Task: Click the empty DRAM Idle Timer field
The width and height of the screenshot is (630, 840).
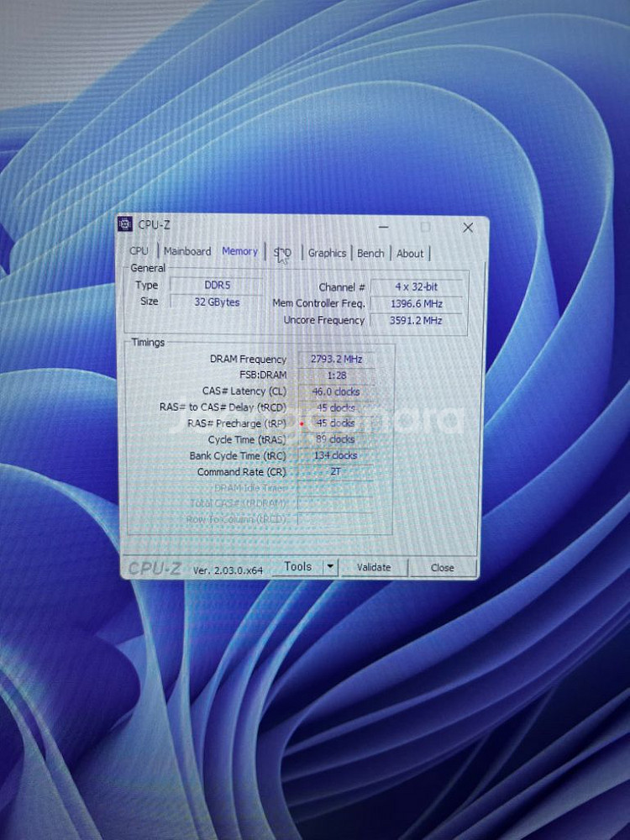Action: [337, 487]
